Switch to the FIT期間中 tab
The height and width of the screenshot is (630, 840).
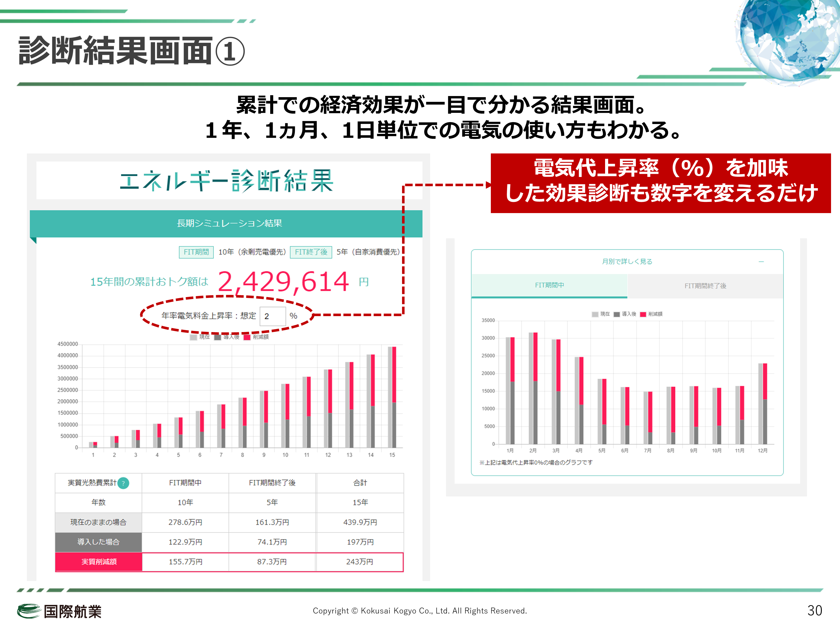(549, 286)
